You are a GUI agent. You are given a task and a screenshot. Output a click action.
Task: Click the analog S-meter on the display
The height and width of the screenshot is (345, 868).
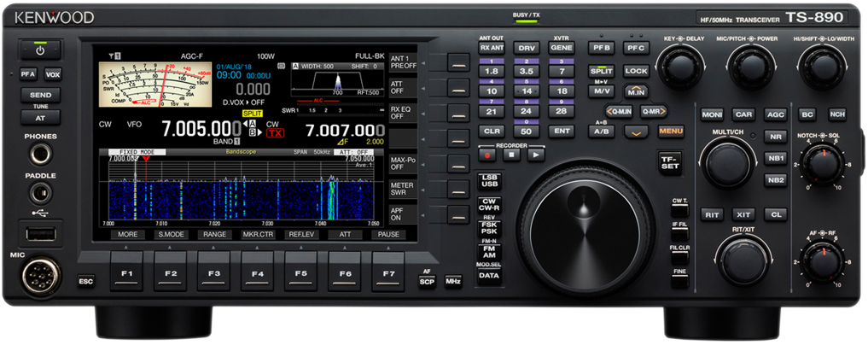click(155, 85)
